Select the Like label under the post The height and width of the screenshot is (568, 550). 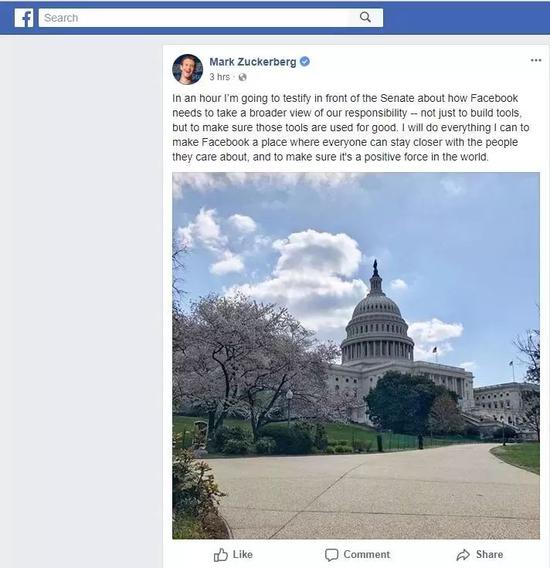point(242,554)
